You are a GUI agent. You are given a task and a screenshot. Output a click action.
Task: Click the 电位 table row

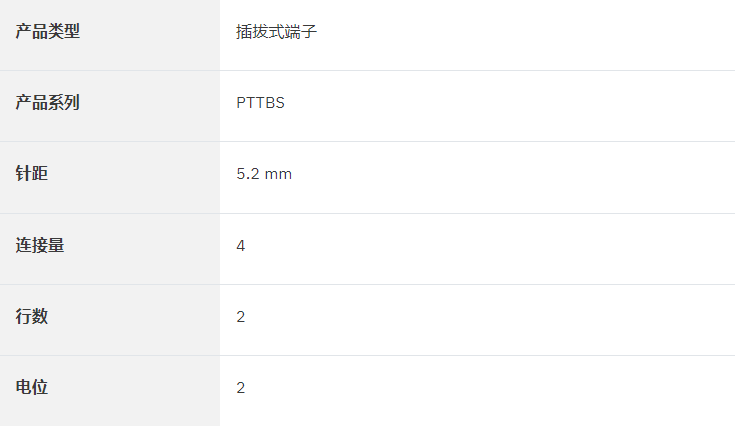(368, 391)
